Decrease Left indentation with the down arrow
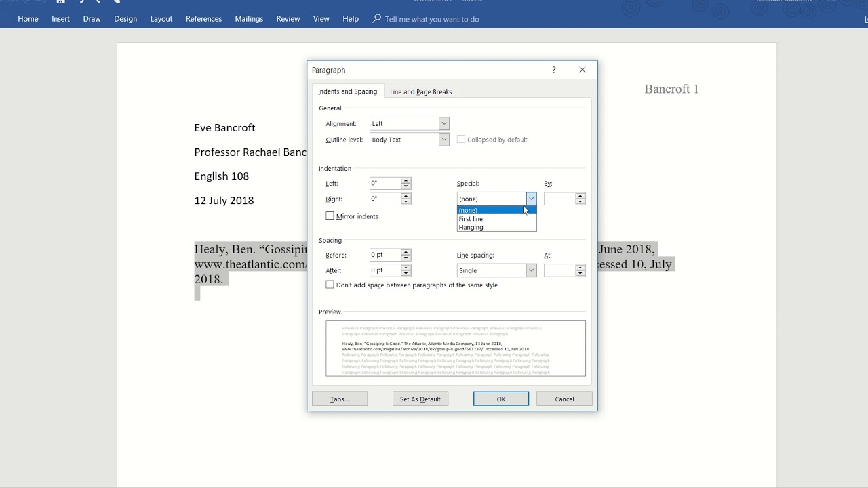Image resolution: width=868 pixels, height=488 pixels. (406, 186)
